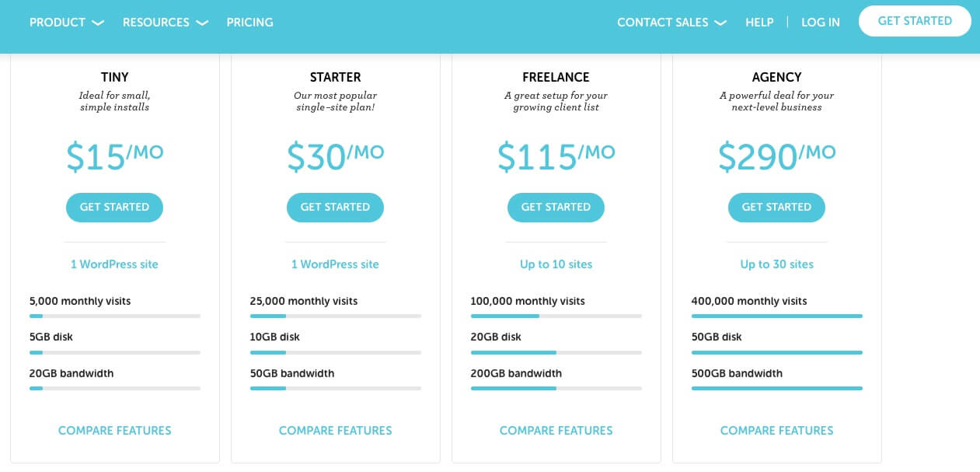
Task: Click Tiny plan's 5,000 monthly visits bar
Action: (114, 316)
